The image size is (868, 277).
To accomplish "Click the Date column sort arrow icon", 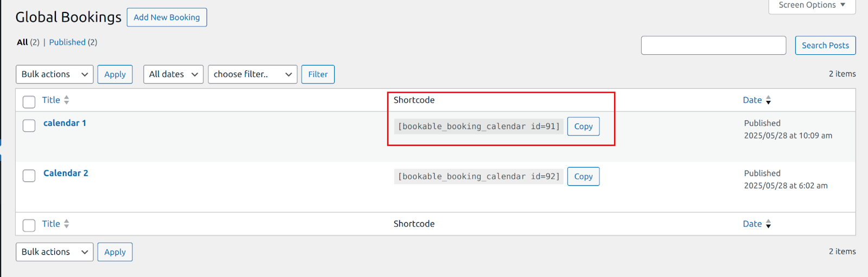I will 768,100.
